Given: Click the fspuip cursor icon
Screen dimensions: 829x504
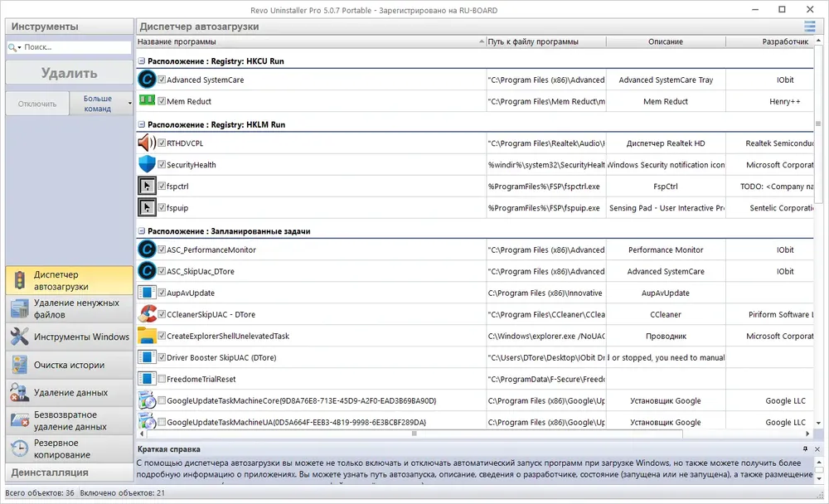Looking at the screenshot, I should 147,207.
